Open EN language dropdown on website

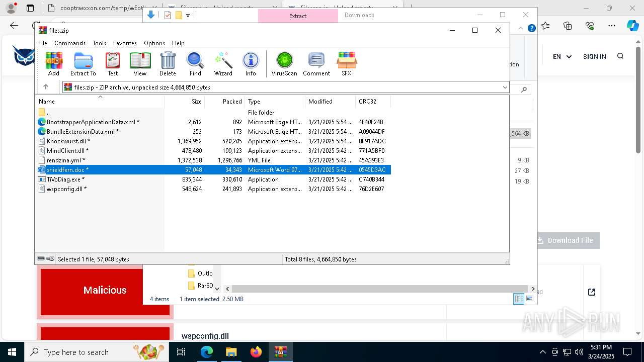click(x=562, y=57)
